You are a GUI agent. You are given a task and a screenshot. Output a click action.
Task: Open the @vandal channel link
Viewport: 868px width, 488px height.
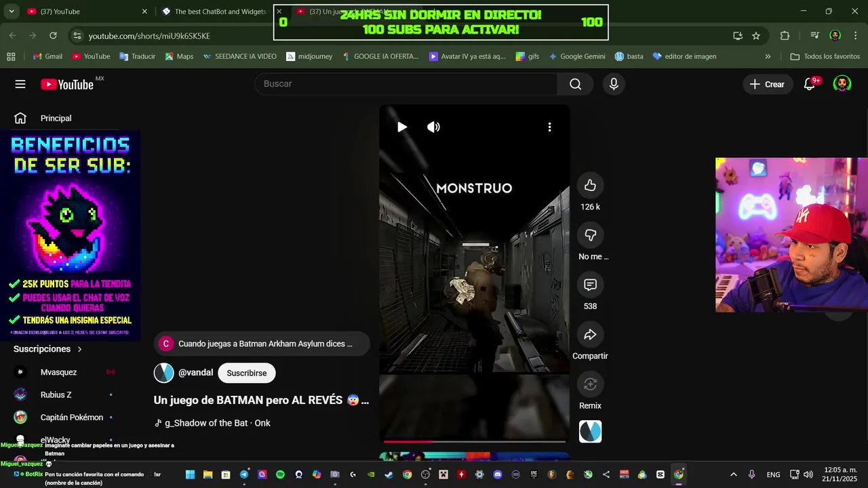click(195, 373)
